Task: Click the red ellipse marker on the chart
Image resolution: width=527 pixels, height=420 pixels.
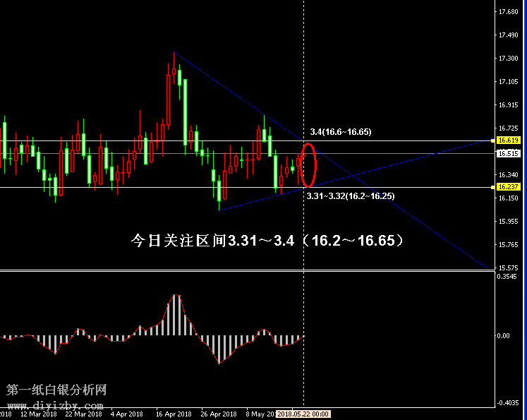Action: coord(308,165)
